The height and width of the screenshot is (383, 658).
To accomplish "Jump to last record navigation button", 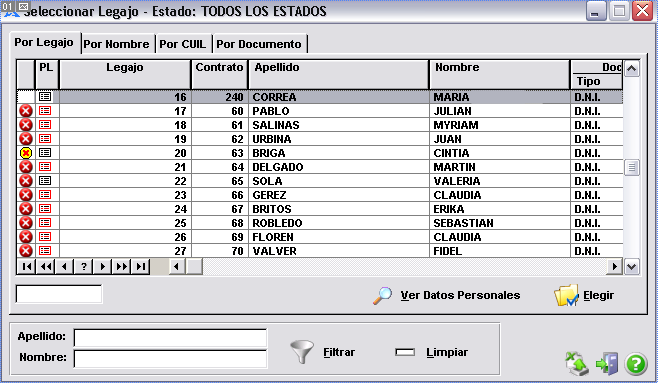I will 141,266.
